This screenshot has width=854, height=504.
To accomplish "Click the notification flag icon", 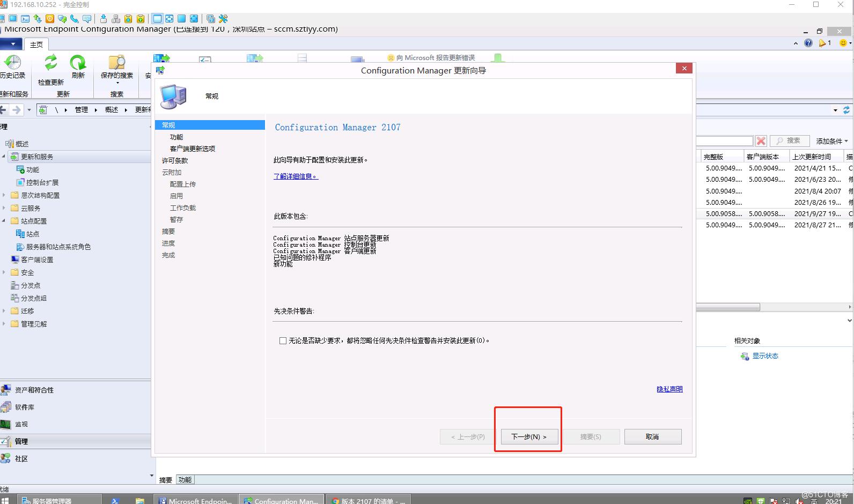I will pos(822,43).
